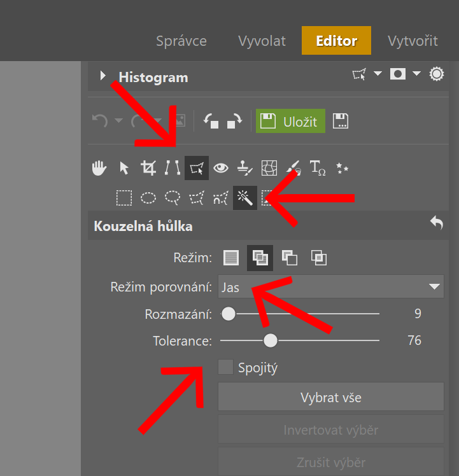Open settings gear in Histogram header
The height and width of the screenshot is (476, 459).
[x=437, y=74]
